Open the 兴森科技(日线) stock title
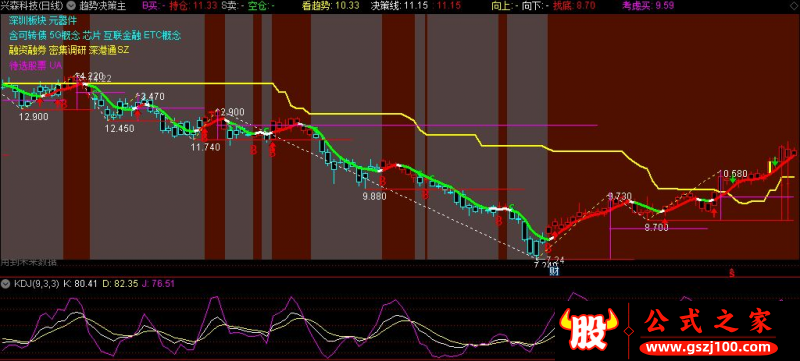Viewport: 800px width, 361px height. [33, 6]
